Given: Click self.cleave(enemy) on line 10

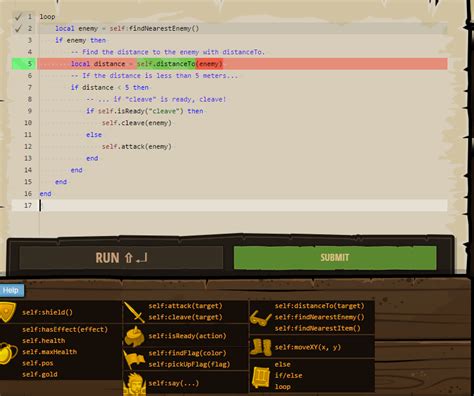Looking at the screenshot, I should click(x=137, y=123).
